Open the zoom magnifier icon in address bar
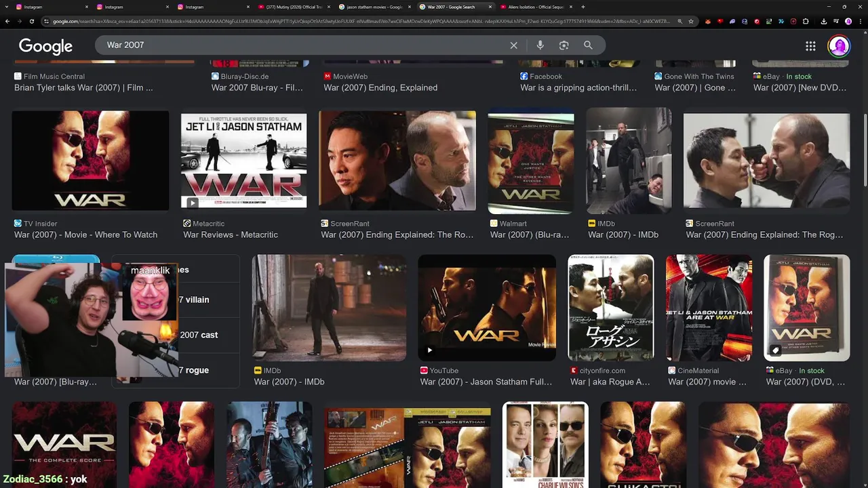The width and height of the screenshot is (868, 488). point(679,22)
